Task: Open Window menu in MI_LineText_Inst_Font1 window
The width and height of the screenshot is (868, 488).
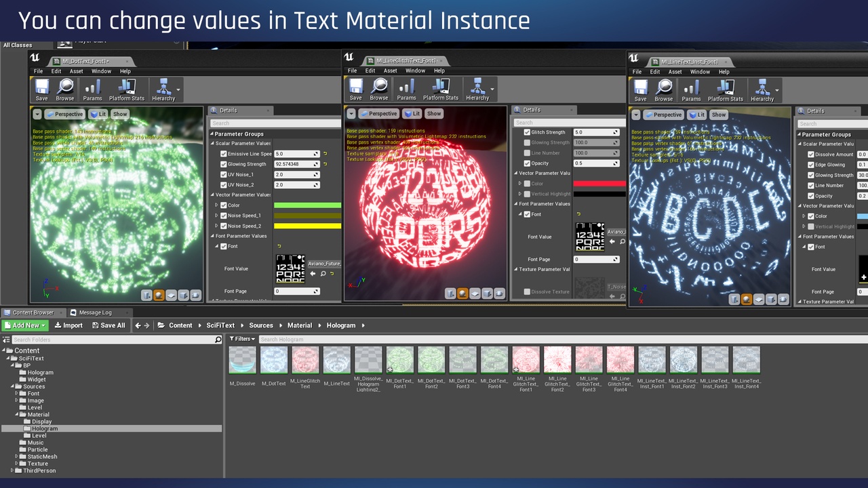Action: point(701,72)
